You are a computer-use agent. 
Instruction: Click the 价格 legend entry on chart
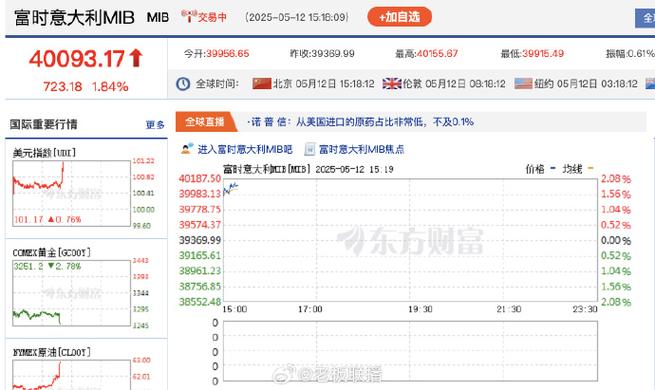point(541,169)
